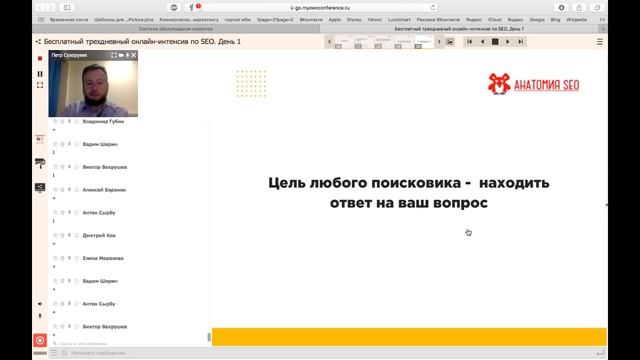Toggle the camera on the presenter video

click(121, 55)
